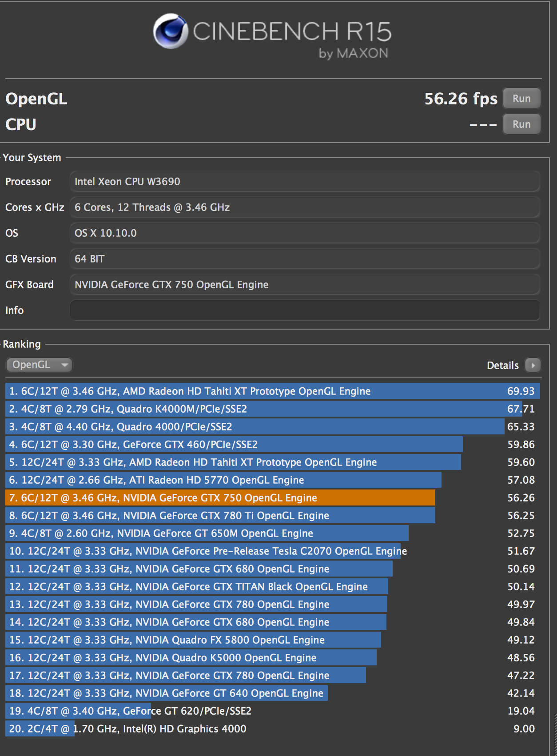The width and height of the screenshot is (557, 756).
Task: Click the Cinebench logo sphere icon
Action: tap(170, 31)
